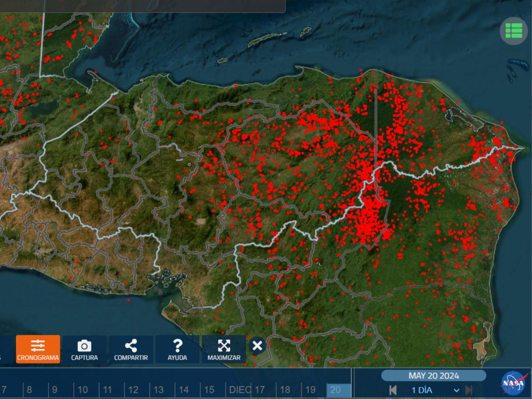Click the Captura camera icon
This screenshot has width=532, height=399.
pyautogui.click(x=84, y=349)
